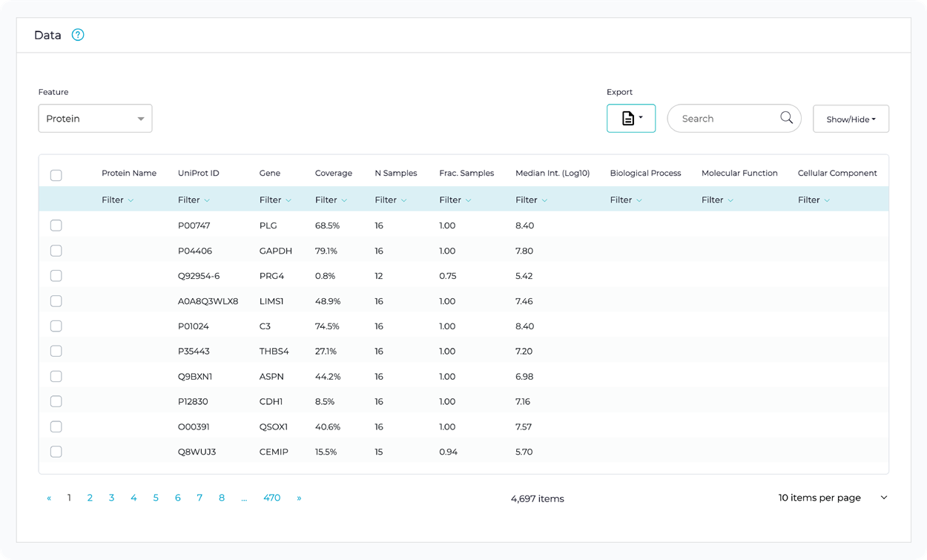The height and width of the screenshot is (560, 927).
Task: Sort by the Frac. Samples column header
Action: (466, 173)
